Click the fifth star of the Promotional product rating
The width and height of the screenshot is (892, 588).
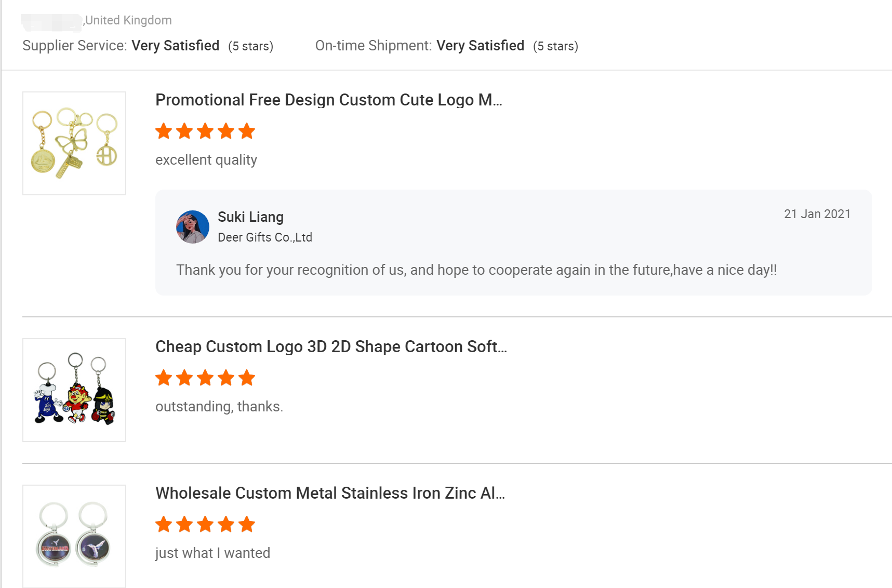[x=247, y=131]
